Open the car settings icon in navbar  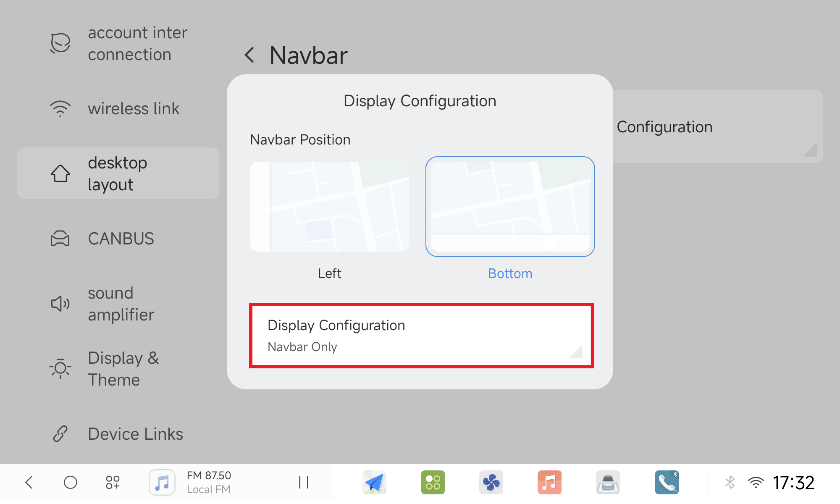pos(608,482)
